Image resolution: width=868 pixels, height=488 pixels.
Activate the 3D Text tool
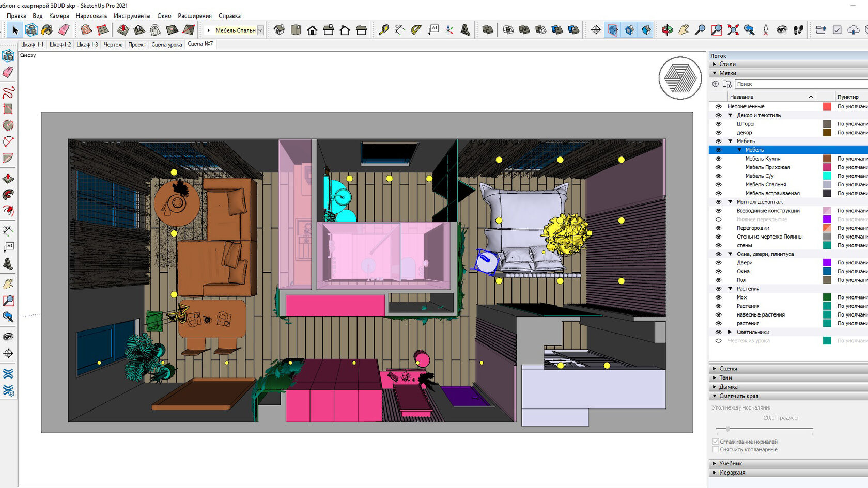(x=466, y=30)
